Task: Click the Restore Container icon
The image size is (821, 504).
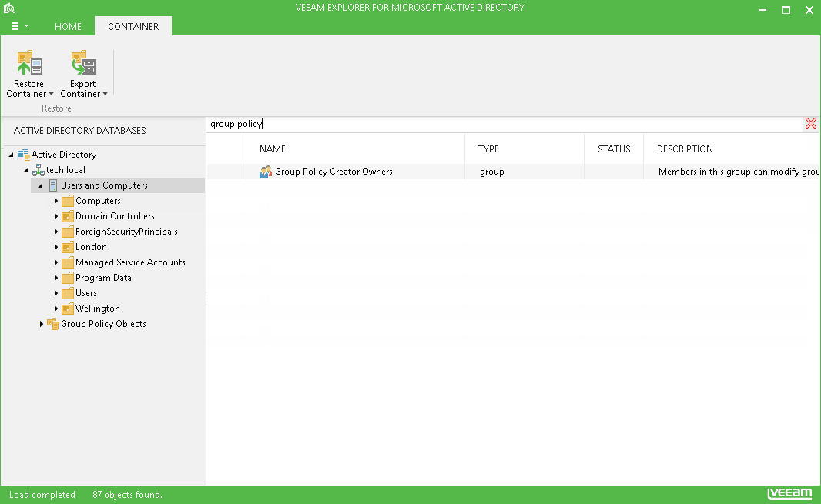Action: point(29,63)
